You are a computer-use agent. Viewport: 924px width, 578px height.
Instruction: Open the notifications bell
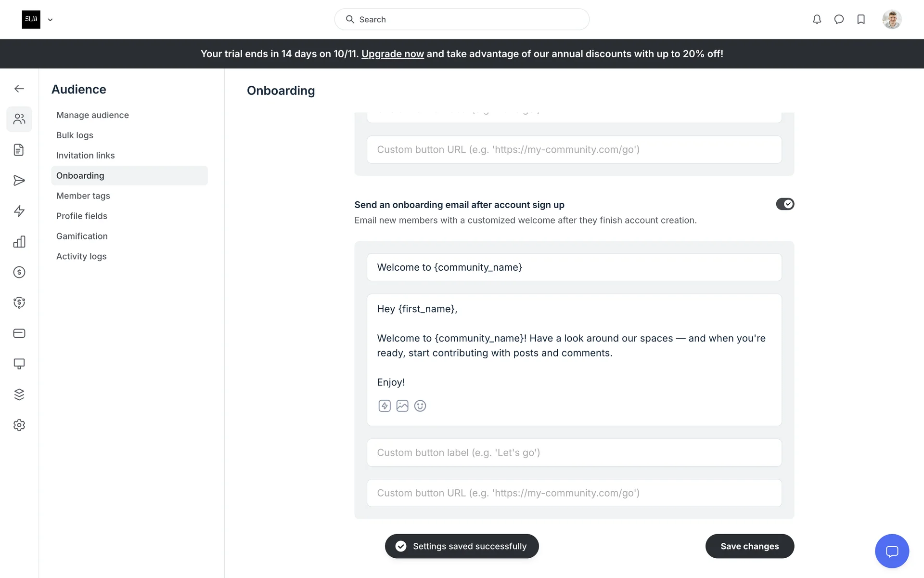(817, 19)
